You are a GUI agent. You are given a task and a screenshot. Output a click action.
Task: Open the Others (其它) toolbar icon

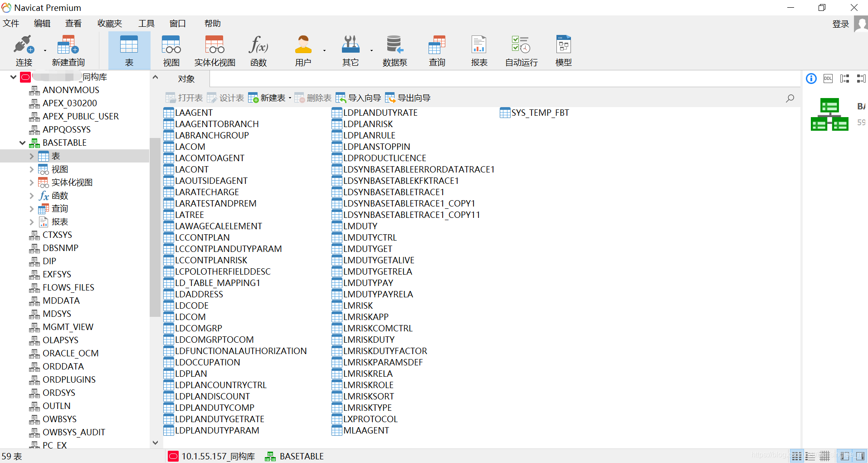(350, 50)
